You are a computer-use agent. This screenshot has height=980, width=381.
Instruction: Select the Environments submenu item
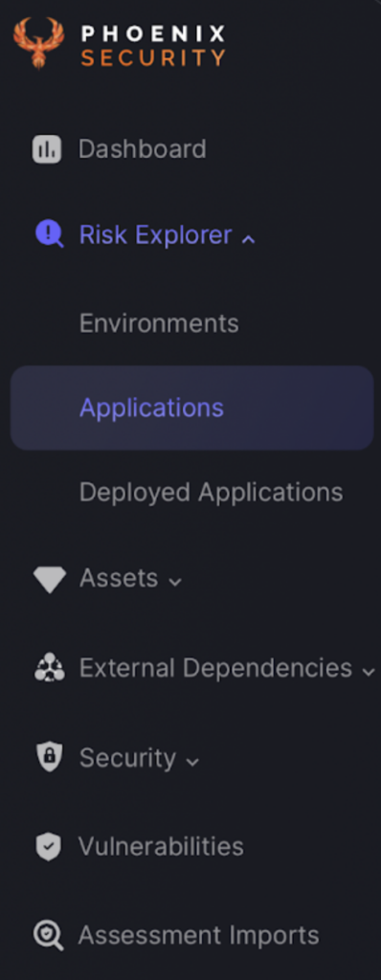click(x=159, y=323)
